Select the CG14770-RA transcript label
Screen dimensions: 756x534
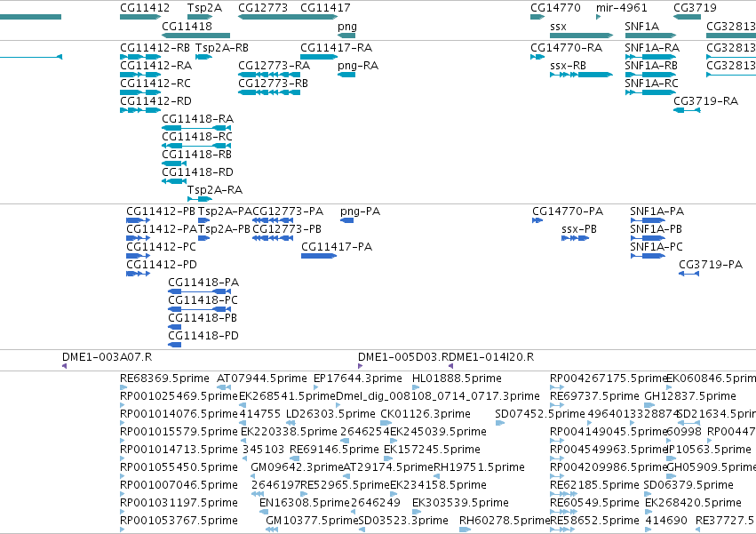click(567, 48)
